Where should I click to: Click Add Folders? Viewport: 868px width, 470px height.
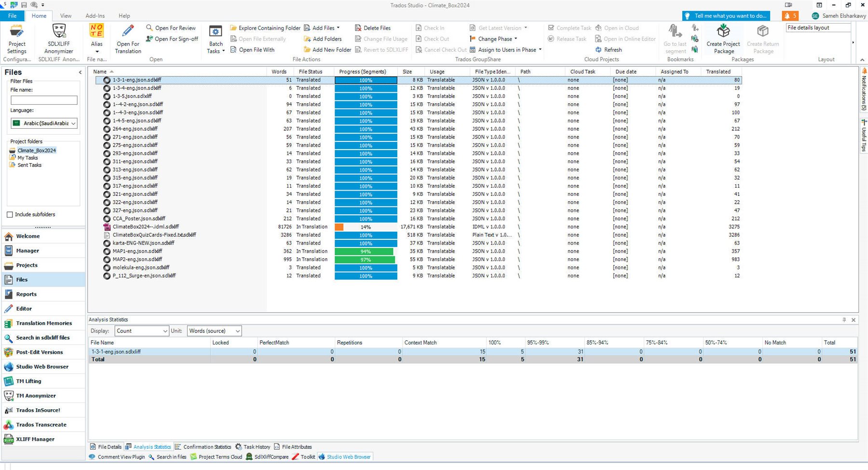click(323, 39)
